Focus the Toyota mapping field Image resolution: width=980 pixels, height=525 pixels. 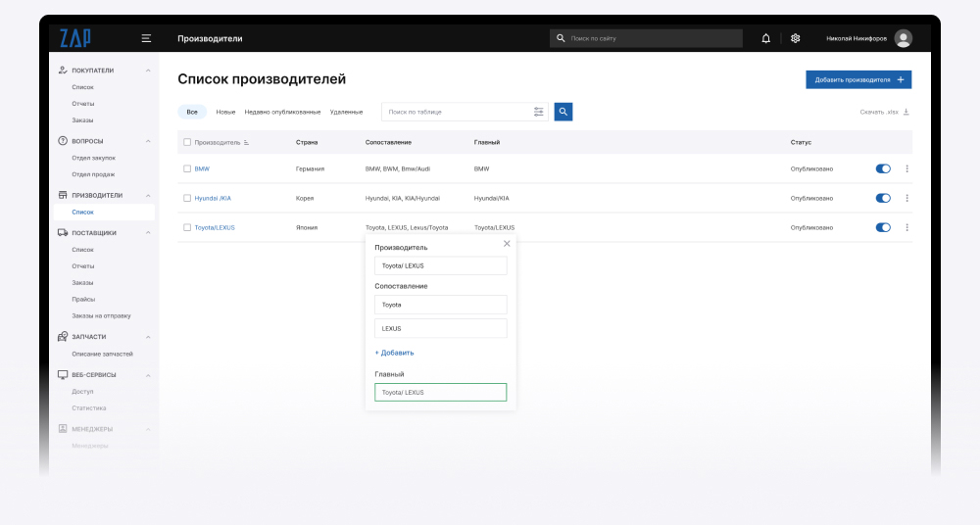(441, 305)
